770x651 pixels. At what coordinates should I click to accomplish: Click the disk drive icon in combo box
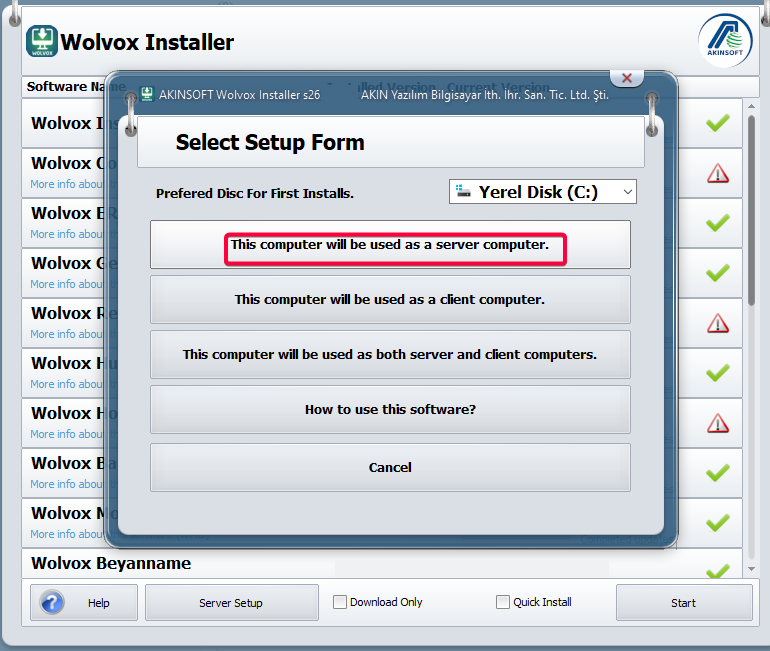pyautogui.click(x=463, y=192)
